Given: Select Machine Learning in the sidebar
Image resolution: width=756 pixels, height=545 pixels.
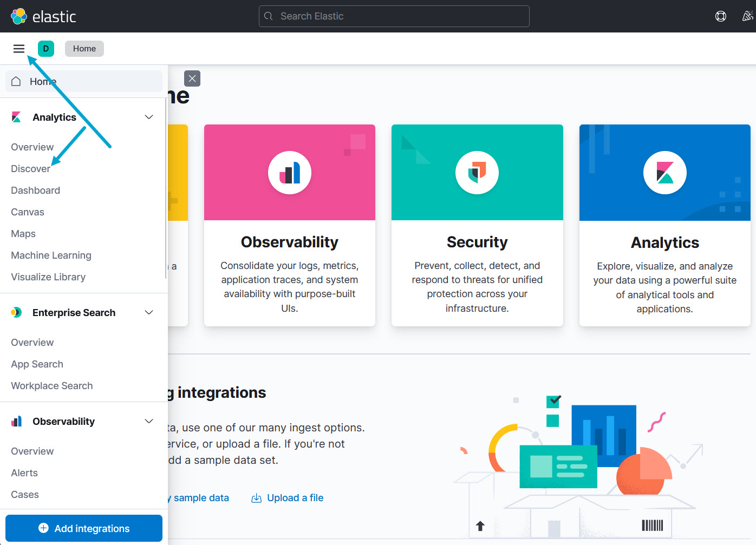Looking at the screenshot, I should [51, 255].
